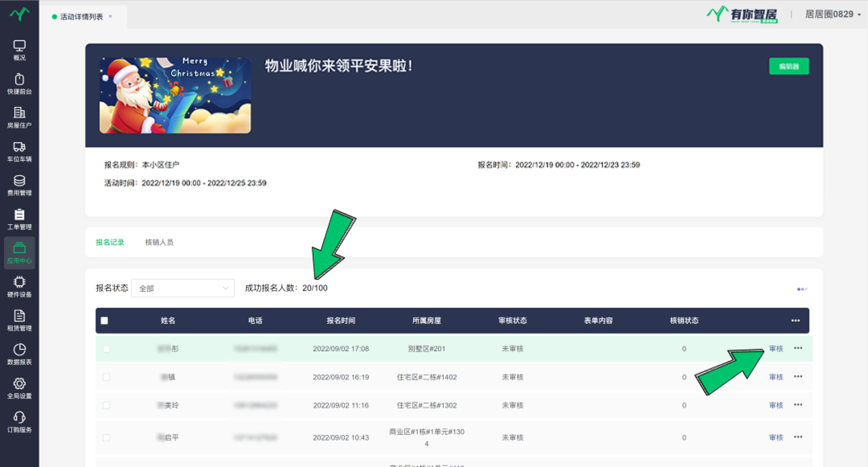
Task: Expand the 报名状态 dropdown
Action: tap(182, 289)
